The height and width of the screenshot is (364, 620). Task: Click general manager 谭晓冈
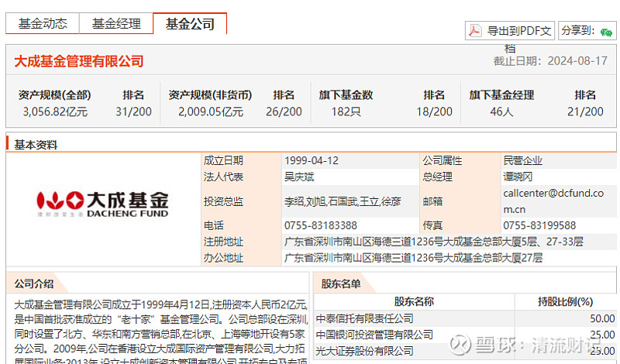pos(518,177)
